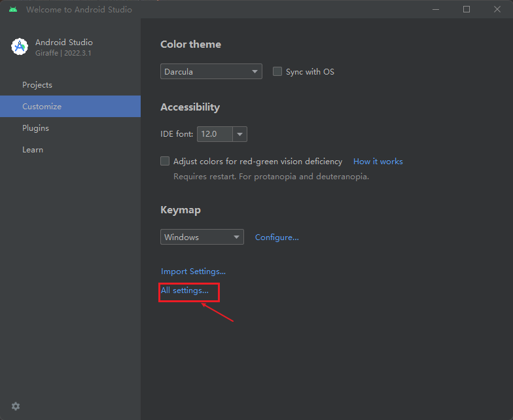Click the Android icon in title bar
Screen dimensions: 513x420
point(13,10)
